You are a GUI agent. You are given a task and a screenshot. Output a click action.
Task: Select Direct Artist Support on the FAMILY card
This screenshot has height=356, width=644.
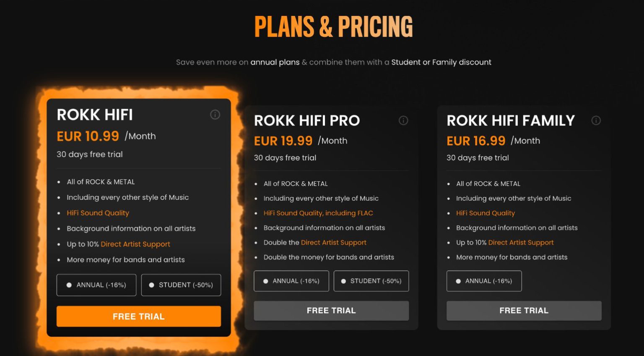[x=520, y=242]
